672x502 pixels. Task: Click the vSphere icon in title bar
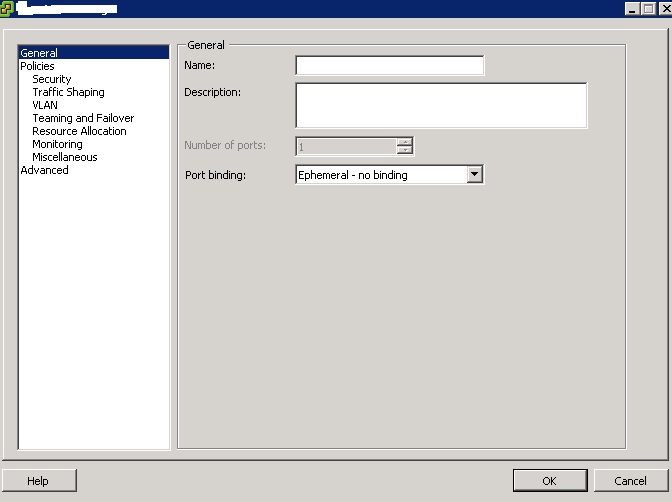point(7,8)
